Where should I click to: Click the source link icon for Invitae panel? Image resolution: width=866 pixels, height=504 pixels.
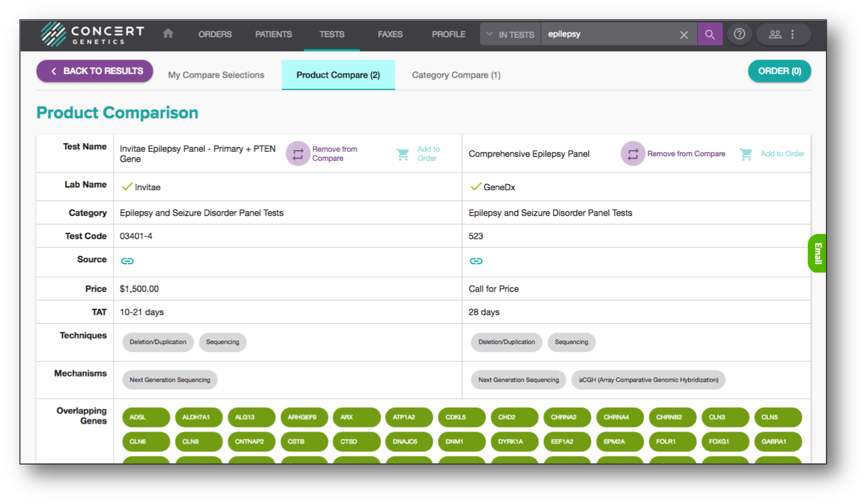coord(127,261)
